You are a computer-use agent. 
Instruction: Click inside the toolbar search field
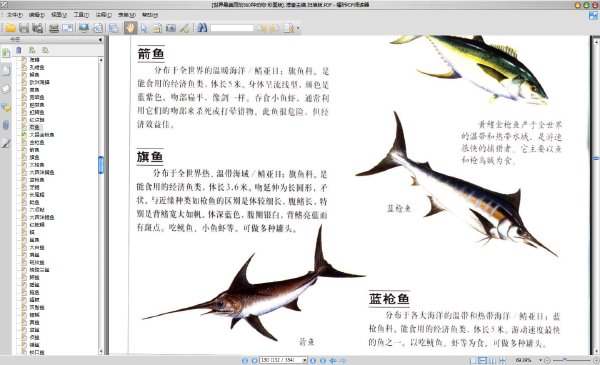232,28
